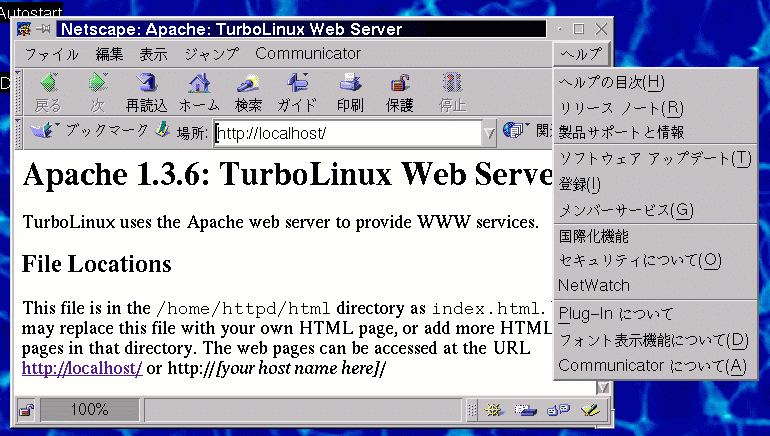Click the Netscape window menu icon in title bar
Viewport: 770px width, 436px height.
pos(24,29)
